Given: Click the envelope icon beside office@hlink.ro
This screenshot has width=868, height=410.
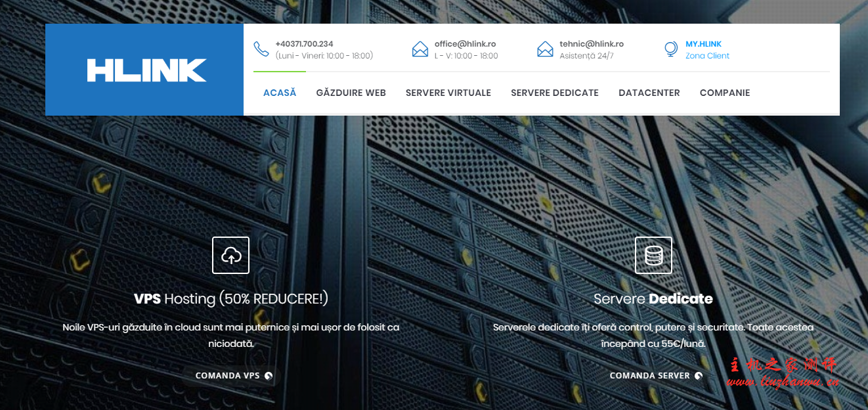Looking at the screenshot, I should point(420,49).
